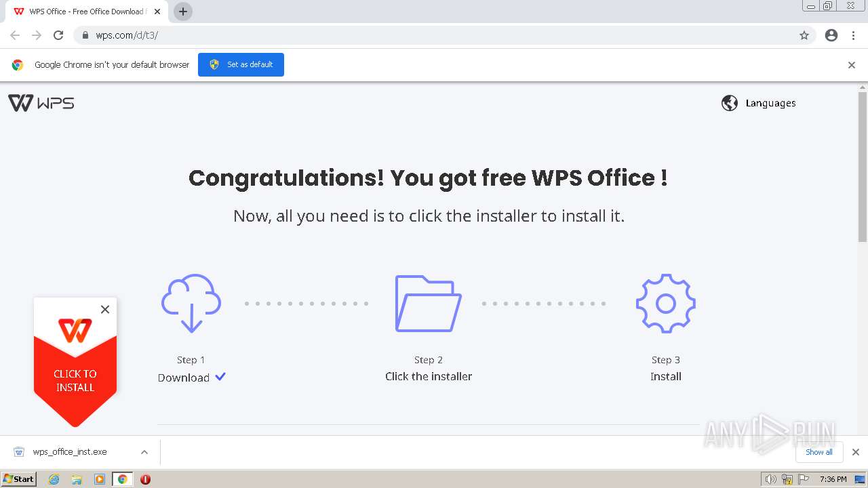Click the Step 1 Download cloud icon
This screenshot has height=488, width=868.
coord(191,303)
